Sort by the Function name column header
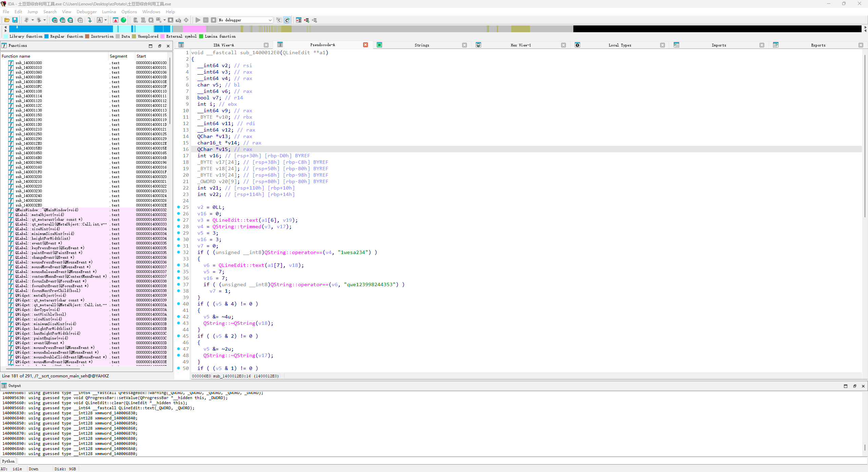The image size is (868, 472). (x=16, y=56)
